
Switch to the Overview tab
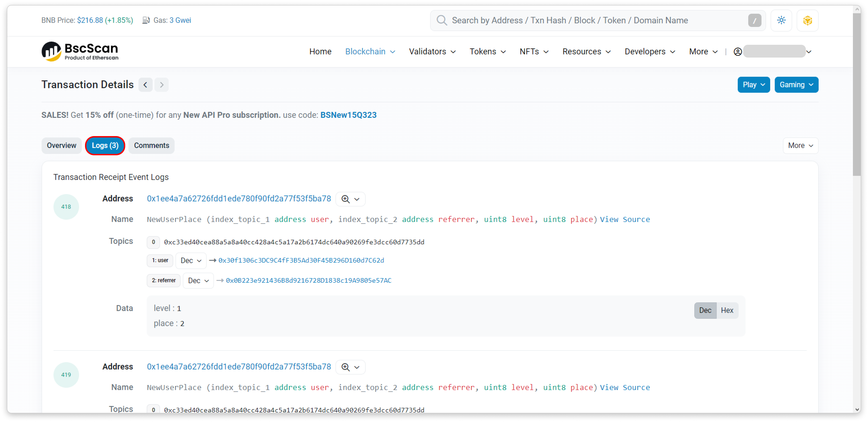61,145
